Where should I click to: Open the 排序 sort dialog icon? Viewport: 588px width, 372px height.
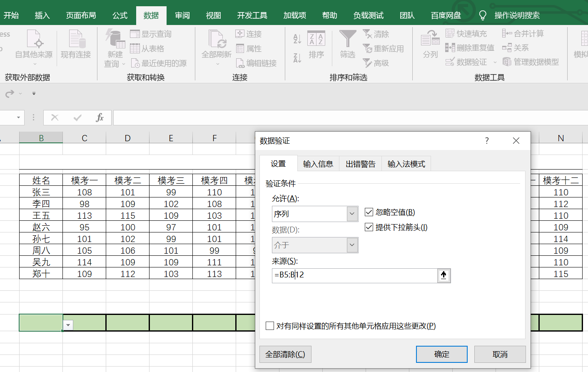(x=316, y=39)
